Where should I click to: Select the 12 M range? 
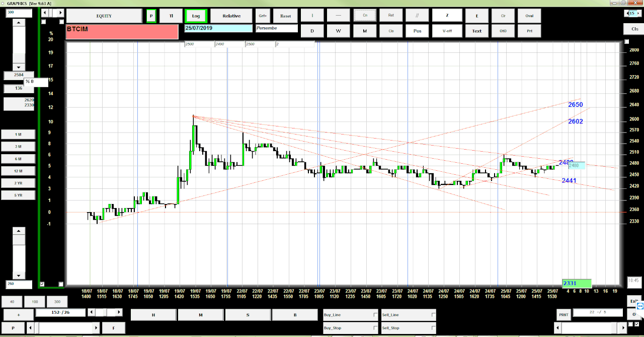pyautogui.click(x=18, y=171)
